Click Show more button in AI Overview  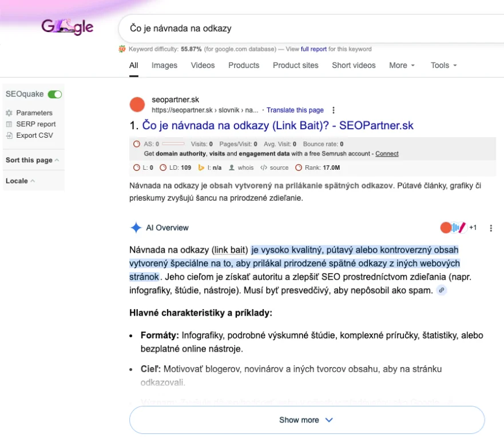point(307,420)
